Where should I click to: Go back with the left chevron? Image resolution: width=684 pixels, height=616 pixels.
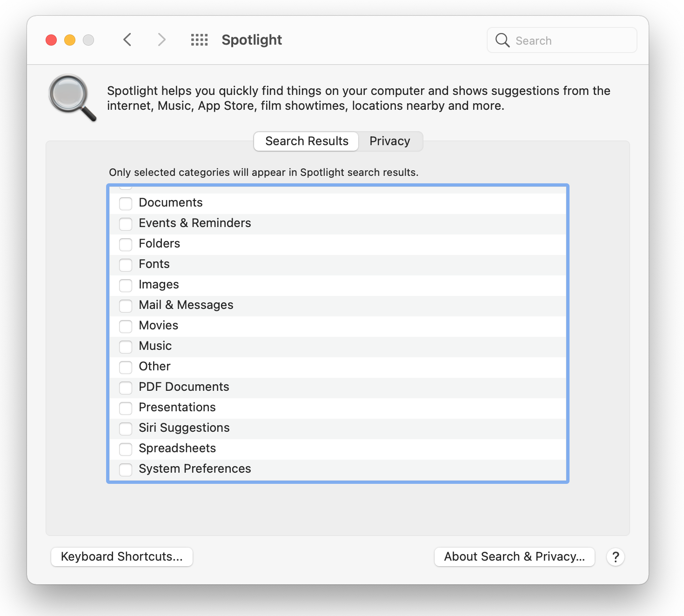click(x=127, y=40)
